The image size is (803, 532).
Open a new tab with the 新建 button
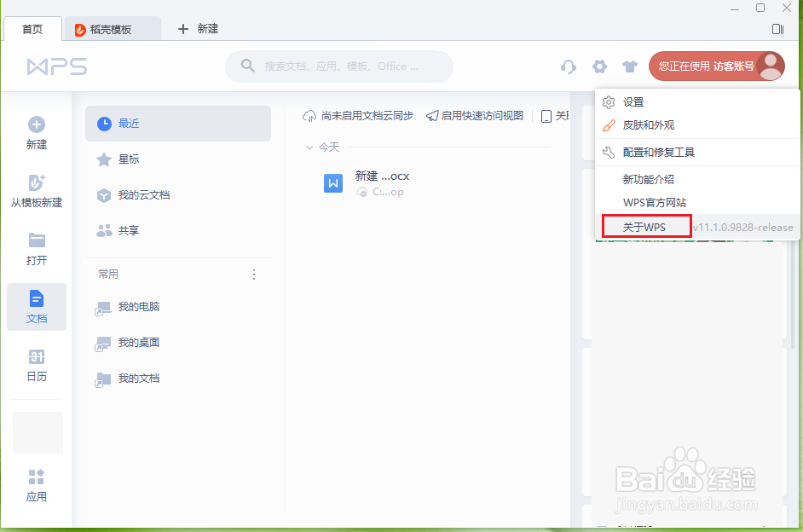(198, 28)
